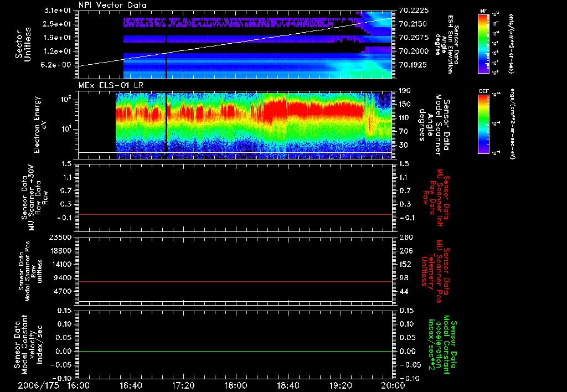Click the 'Electron Energy eV' axis title
Image resolution: width=567 pixels, height=392 pixels.
tap(39, 125)
